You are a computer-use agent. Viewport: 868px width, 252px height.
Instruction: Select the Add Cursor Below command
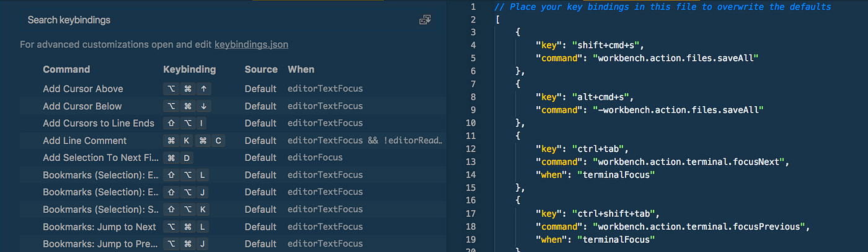click(82, 106)
